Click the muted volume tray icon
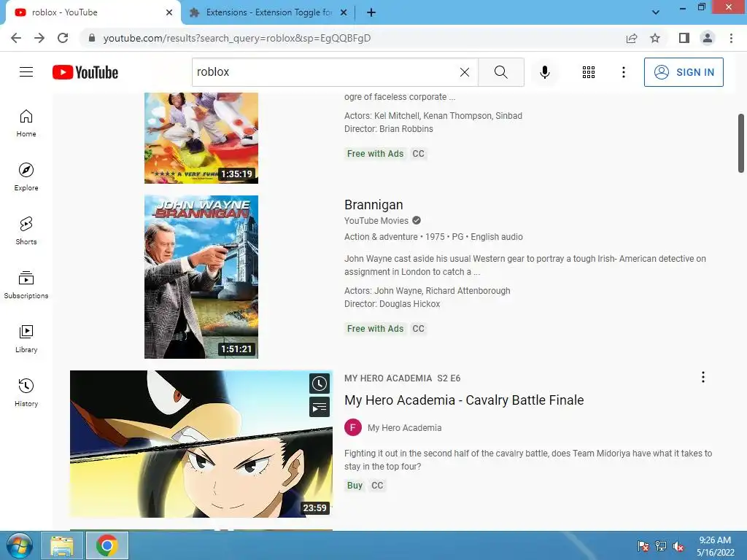Screen dimensions: 747x560 point(678,546)
